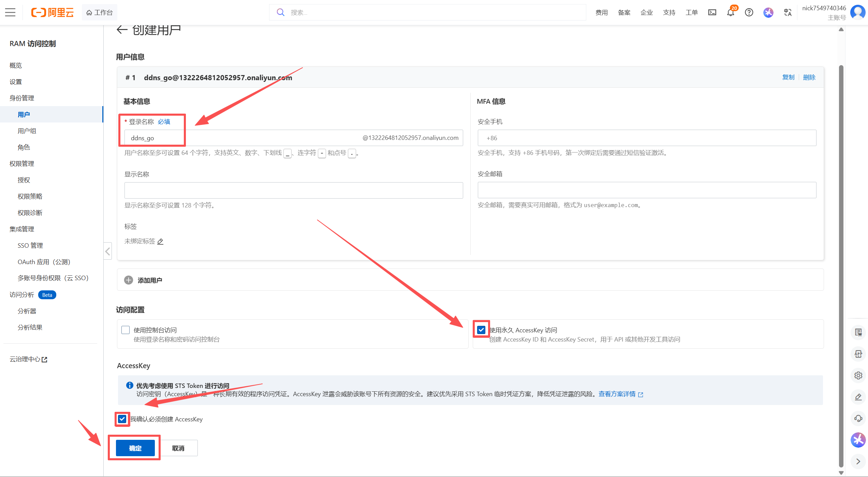The image size is (868, 477).
Task: Click the settings gear in right sidebar
Action: (x=858, y=375)
